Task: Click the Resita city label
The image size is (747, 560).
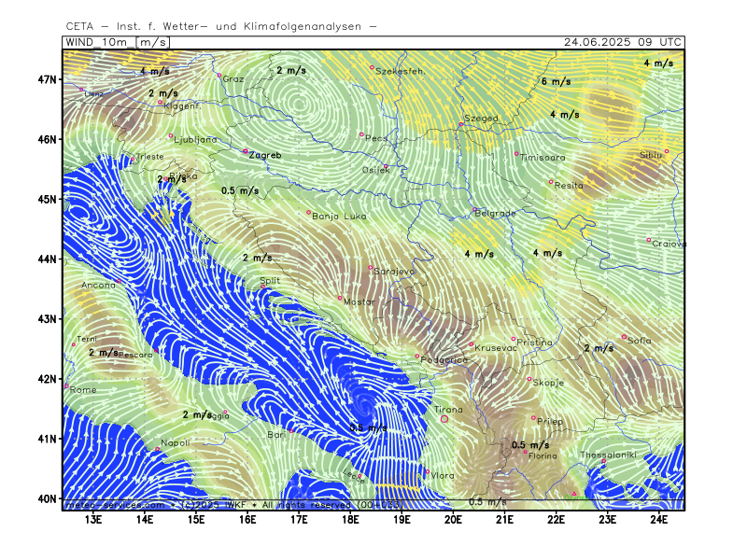Action: 569,186
